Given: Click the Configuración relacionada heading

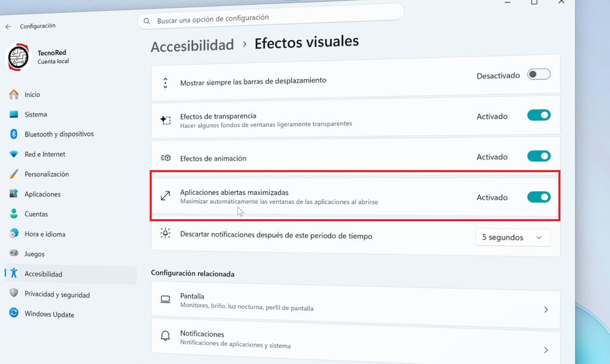Looking at the screenshot, I should pyautogui.click(x=192, y=274).
